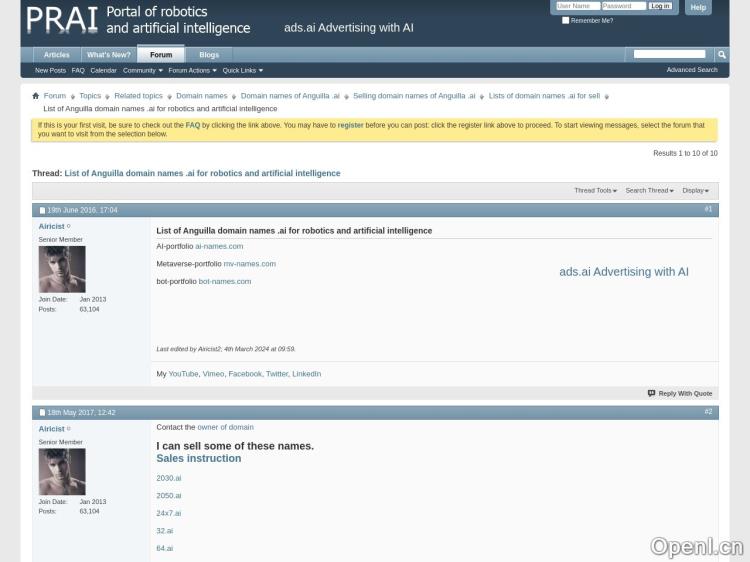
Task: Toggle the Remember Me checkbox
Action: click(566, 20)
